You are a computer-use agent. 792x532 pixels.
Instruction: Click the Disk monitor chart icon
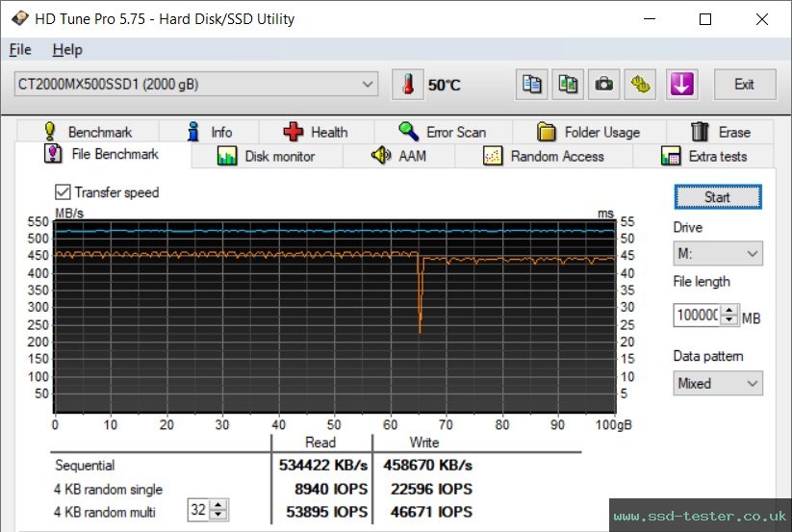pyautogui.click(x=227, y=156)
